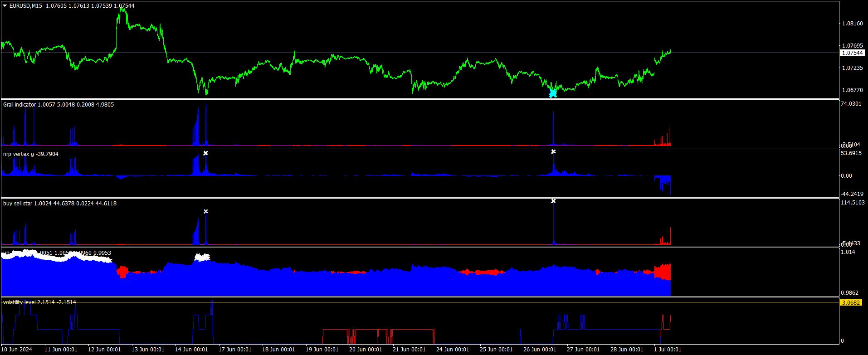Click the cyan star marker on the price chart

click(x=553, y=93)
